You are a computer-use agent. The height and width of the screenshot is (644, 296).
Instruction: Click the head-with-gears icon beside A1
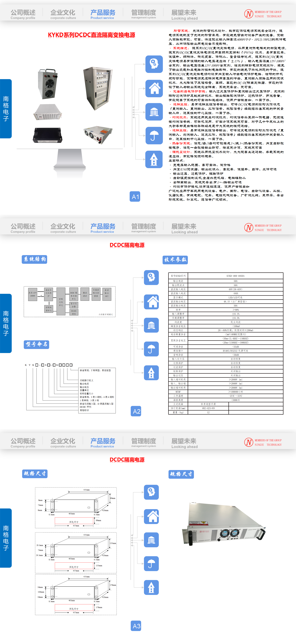click(x=154, y=64)
